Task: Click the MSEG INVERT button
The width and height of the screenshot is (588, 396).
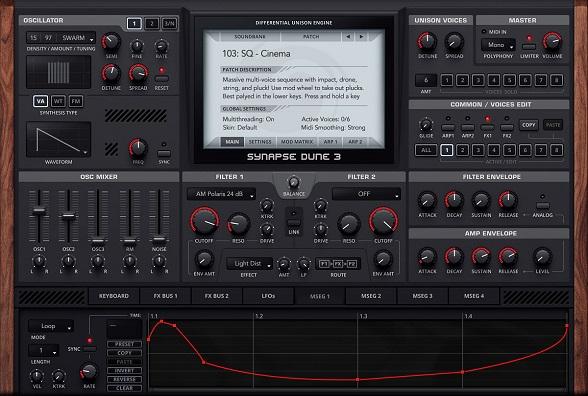Action: click(x=124, y=370)
